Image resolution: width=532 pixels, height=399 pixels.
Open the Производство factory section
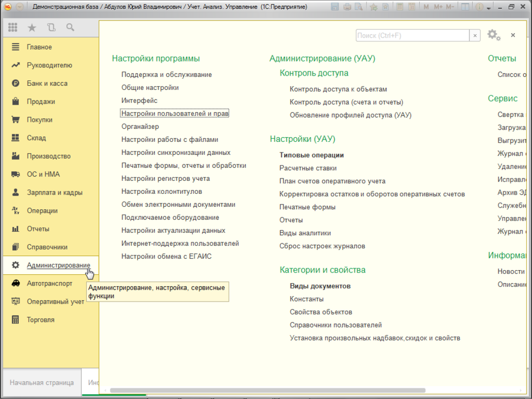point(48,156)
